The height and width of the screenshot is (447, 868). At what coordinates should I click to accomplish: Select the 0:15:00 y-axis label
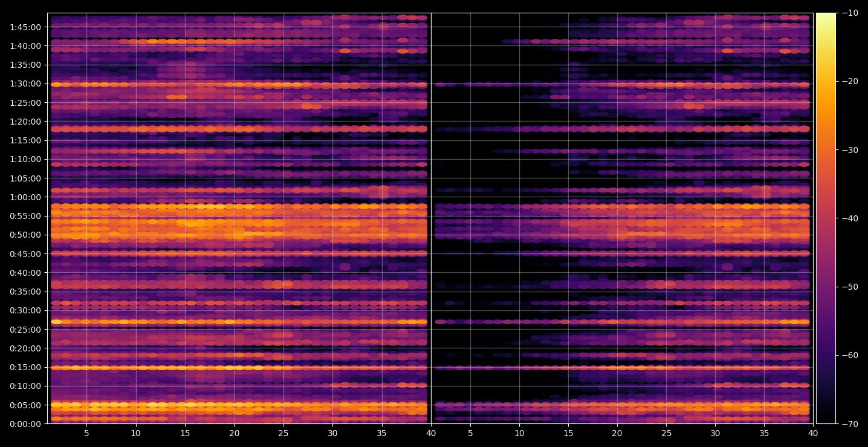(26, 367)
